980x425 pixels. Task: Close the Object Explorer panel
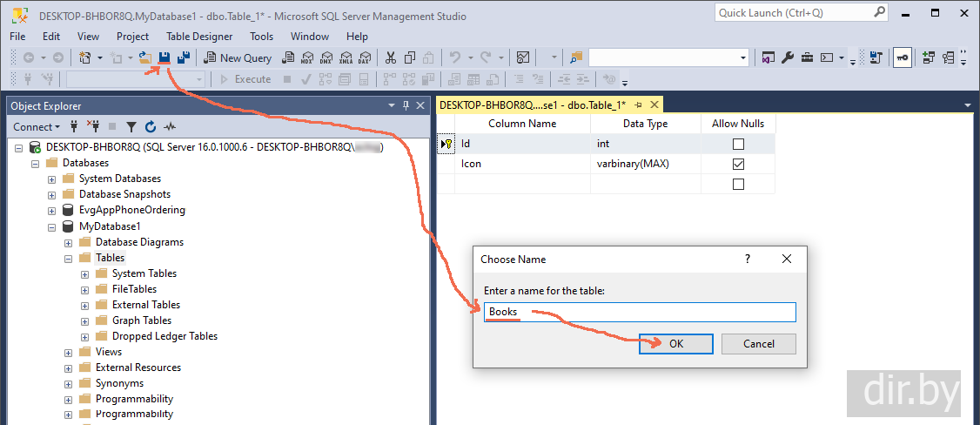pyautogui.click(x=420, y=105)
